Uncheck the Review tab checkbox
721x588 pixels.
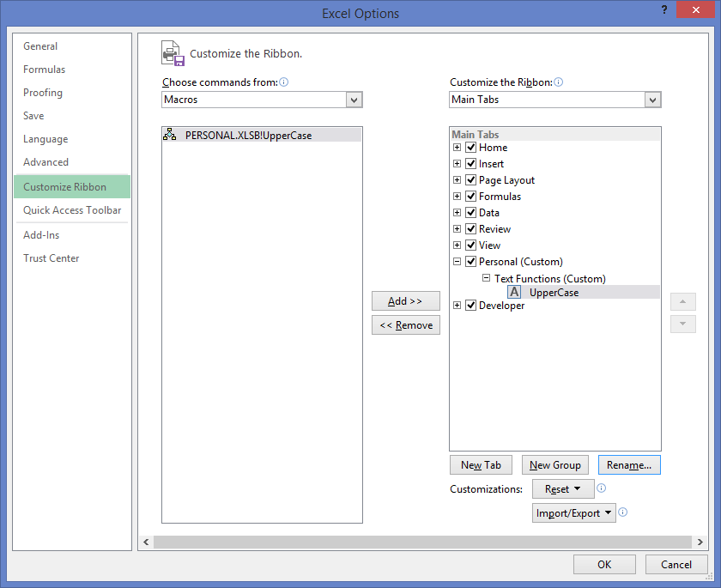470,229
